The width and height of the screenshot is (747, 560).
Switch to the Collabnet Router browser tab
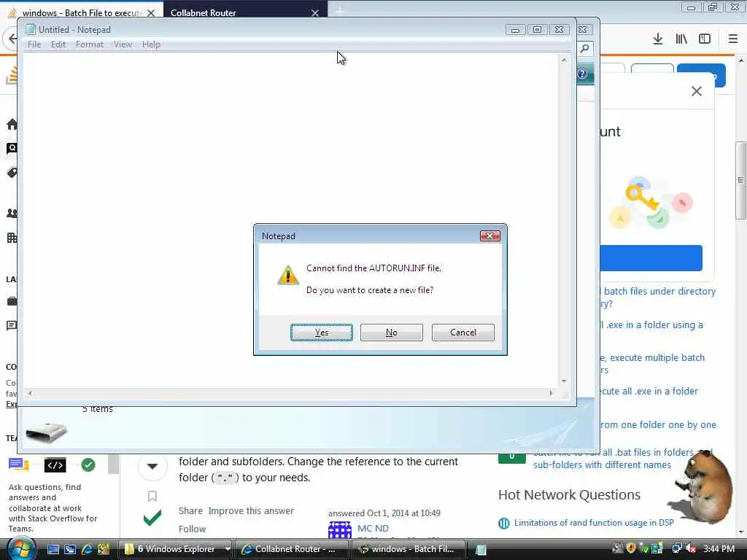pyautogui.click(x=239, y=13)
